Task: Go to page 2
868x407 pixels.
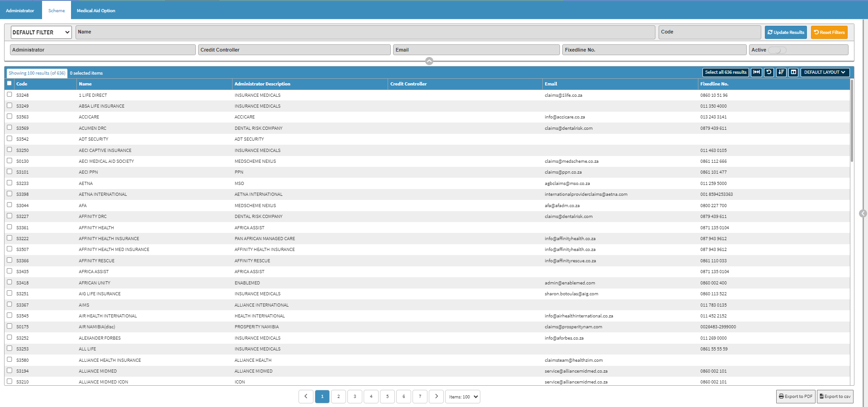Action: (338, 397)
